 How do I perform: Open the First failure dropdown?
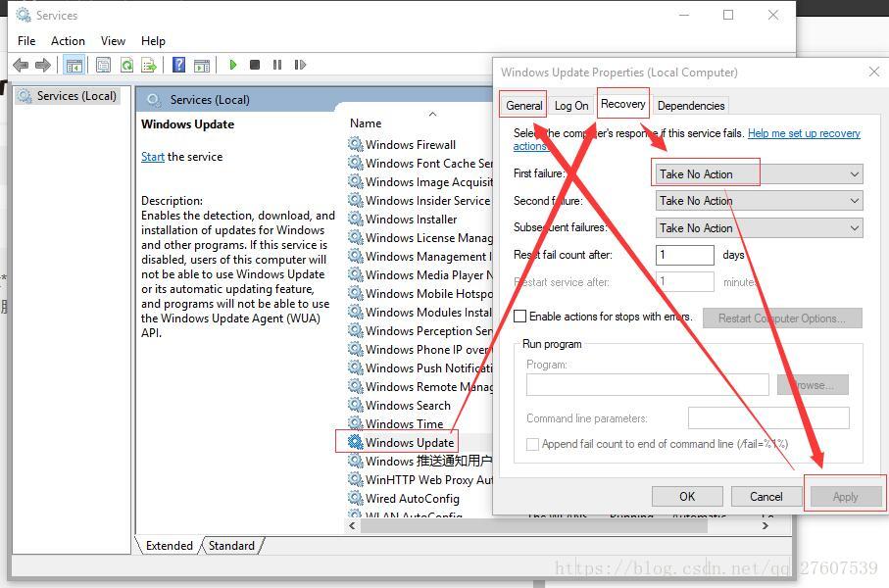click(760, 174)
